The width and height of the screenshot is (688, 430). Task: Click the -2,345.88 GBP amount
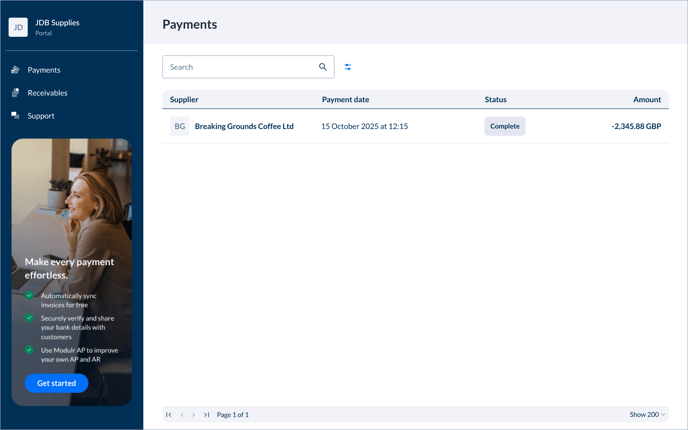click(x=636, y=126)
